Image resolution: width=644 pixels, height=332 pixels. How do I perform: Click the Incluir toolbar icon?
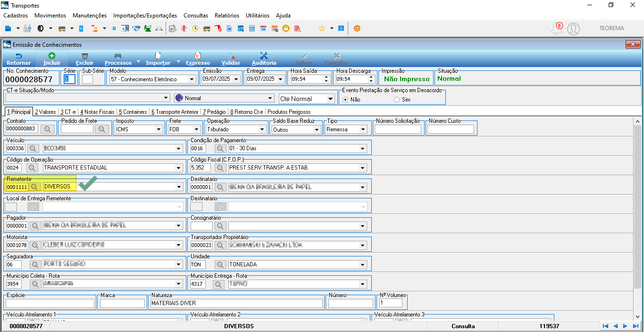52,56
